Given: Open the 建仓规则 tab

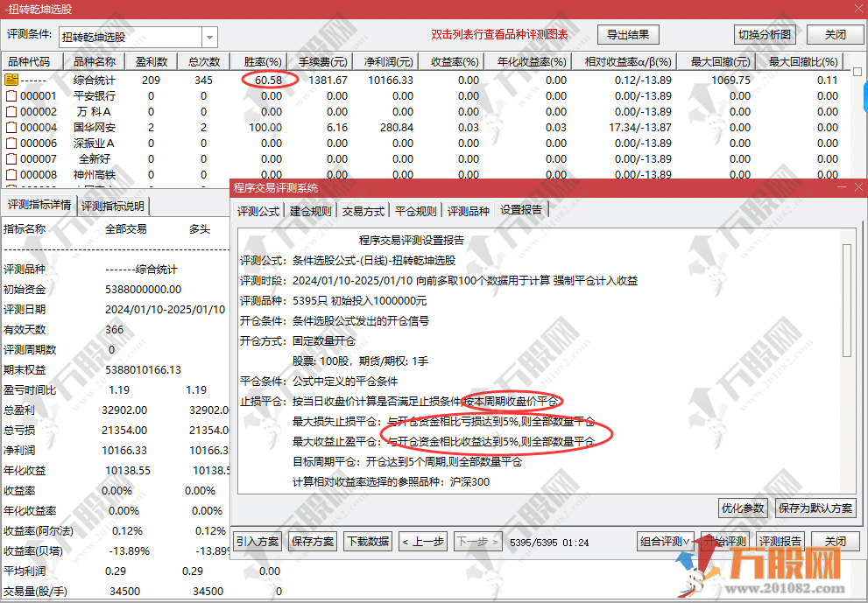Looking at the screenshot, I should (311, 211).
